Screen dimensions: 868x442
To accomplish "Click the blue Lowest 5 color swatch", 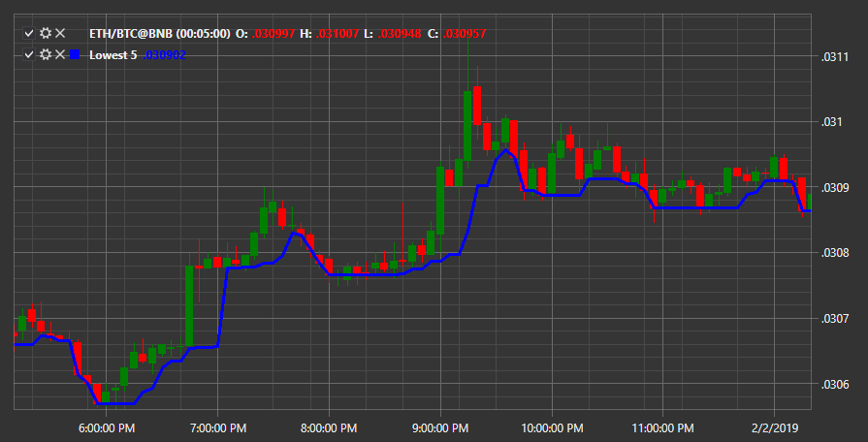I will click(x=76, y=55).
